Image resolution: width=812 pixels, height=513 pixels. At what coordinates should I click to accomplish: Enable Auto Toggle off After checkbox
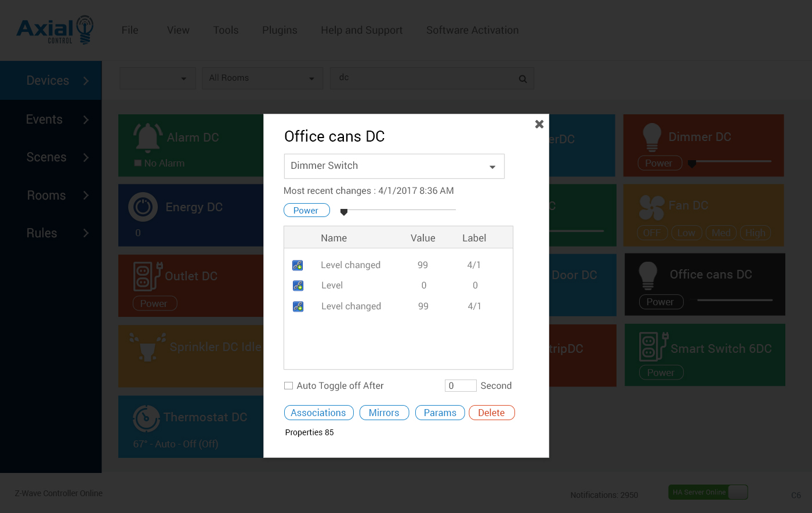point(288,386)
